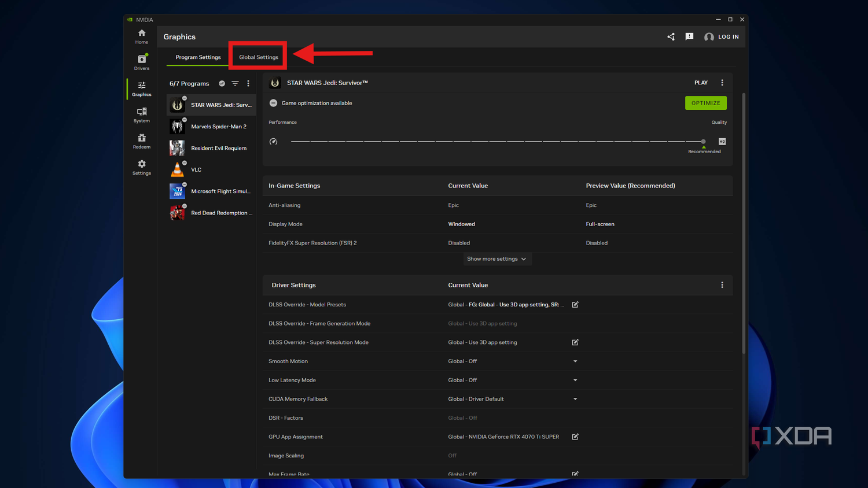Image resolution: width=868 pixels, height=488 pixels.
Task: Click the green OPTIMIZE button
Action: coord(706,103)
